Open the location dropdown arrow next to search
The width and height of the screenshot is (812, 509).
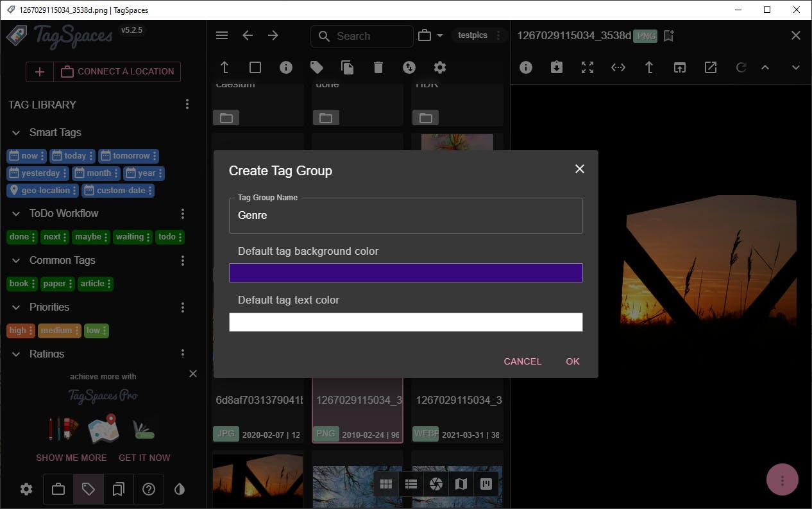(440, 36)
